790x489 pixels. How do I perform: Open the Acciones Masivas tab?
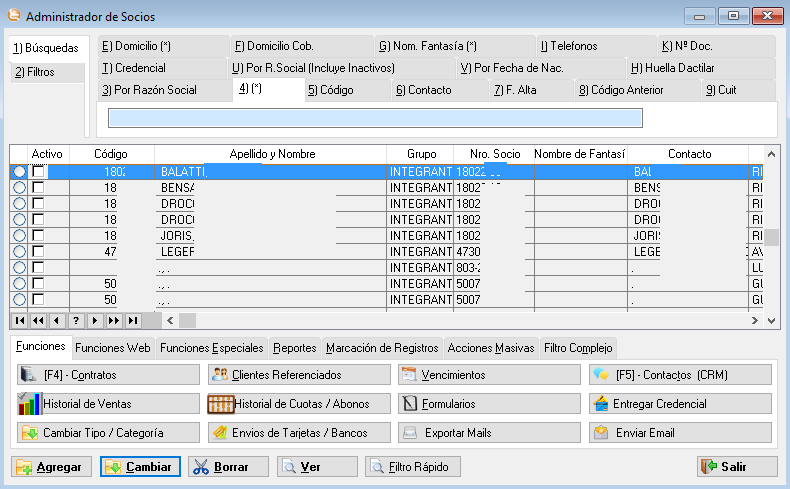click(x=491, y=348)
